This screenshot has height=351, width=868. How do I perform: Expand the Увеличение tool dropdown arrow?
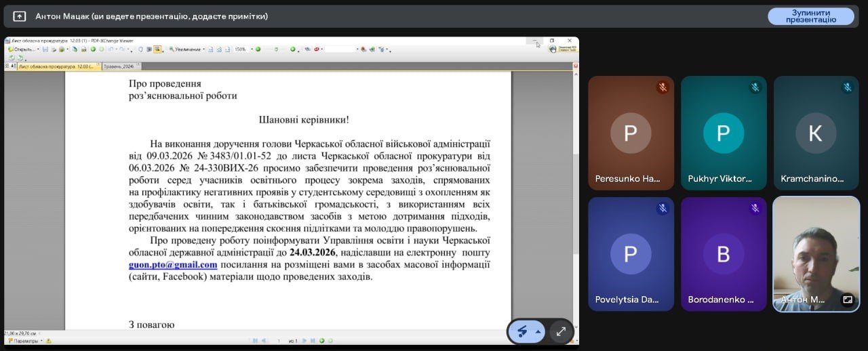204,49
